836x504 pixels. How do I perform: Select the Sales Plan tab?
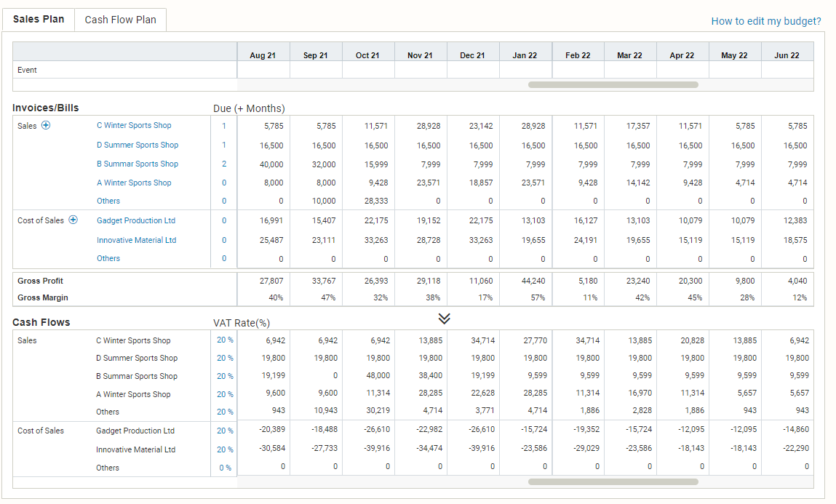pyautogui.click(x=39, y=19)
